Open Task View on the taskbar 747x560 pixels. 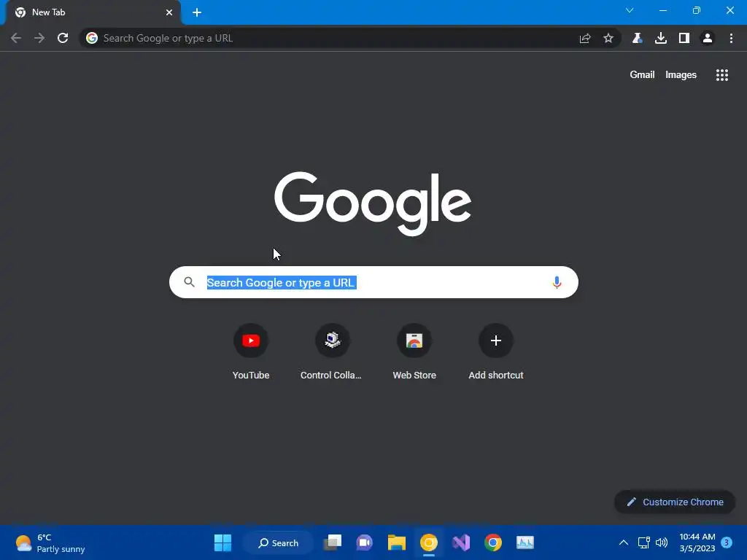point(333,542)
